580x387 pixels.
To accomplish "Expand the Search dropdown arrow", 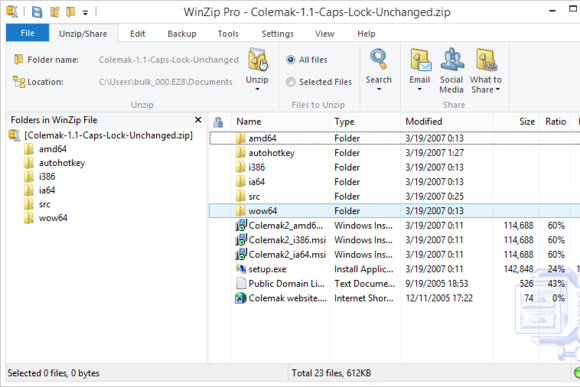I will pos(379,89).
